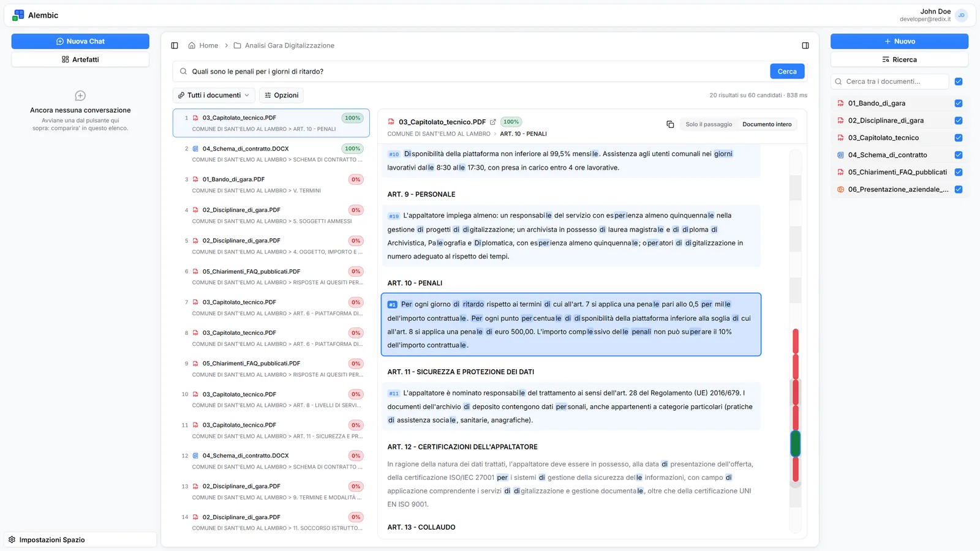This screenshot has height=551, width=980.
Task: Switch to 'Solo il passaggio' view
Action: click(709, 124)
